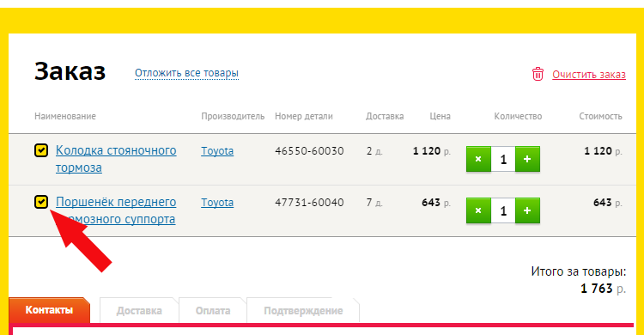Open Toyota link in the 46550-60030 row
The image size is (644, 335).
point(217,151)
